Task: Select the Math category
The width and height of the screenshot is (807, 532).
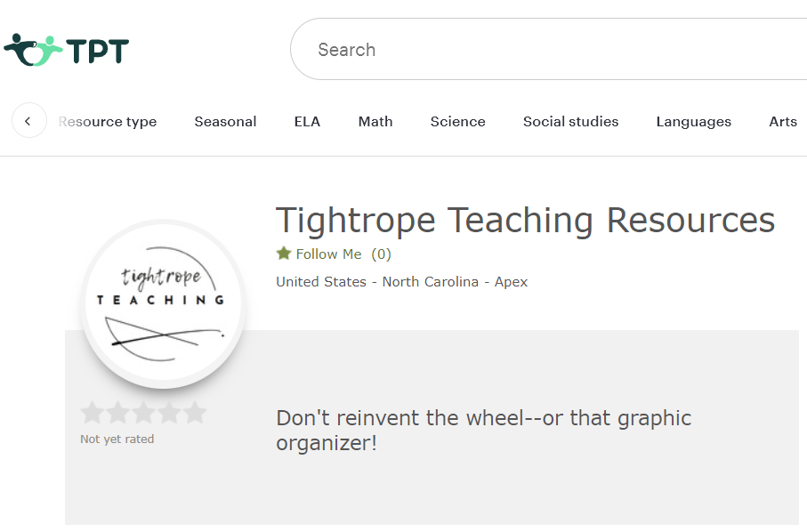Action: 375,122
